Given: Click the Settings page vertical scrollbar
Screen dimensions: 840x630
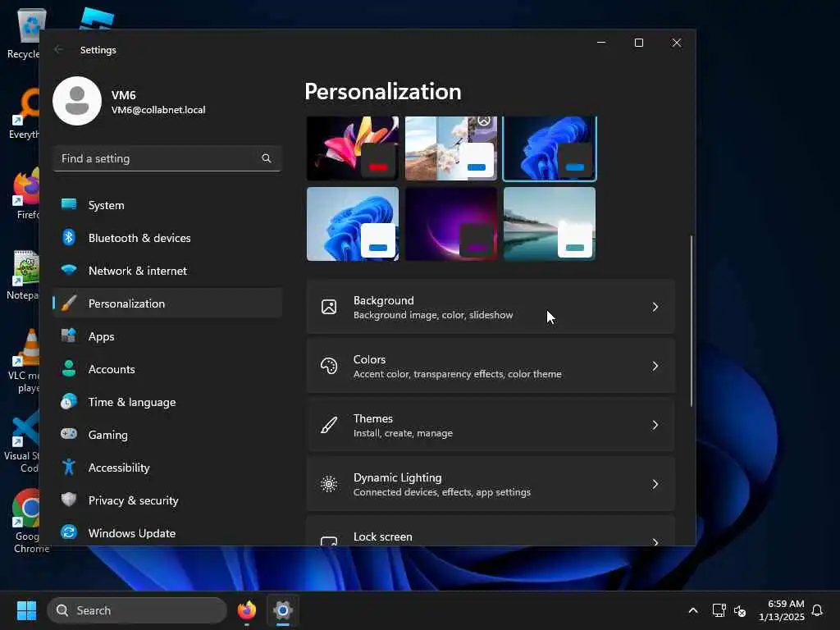Looking at the screenshot, I should [691, 321].
